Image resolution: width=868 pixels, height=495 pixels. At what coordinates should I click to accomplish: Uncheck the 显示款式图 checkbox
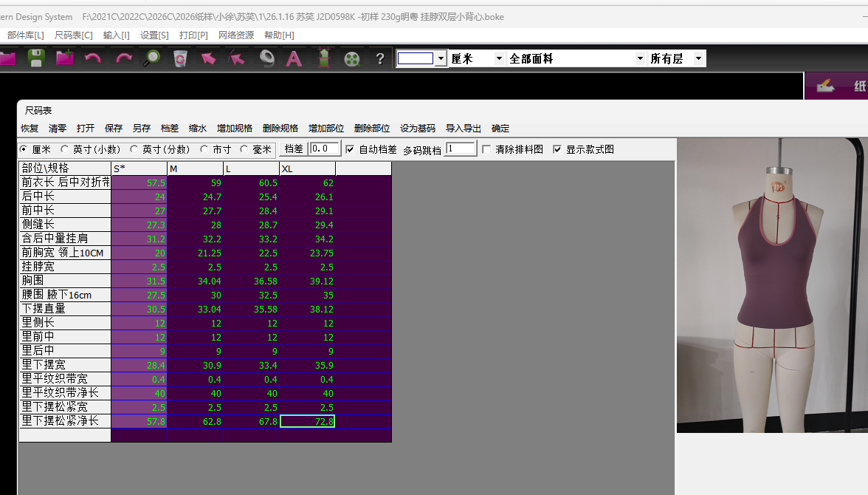(x=557, y=149)
